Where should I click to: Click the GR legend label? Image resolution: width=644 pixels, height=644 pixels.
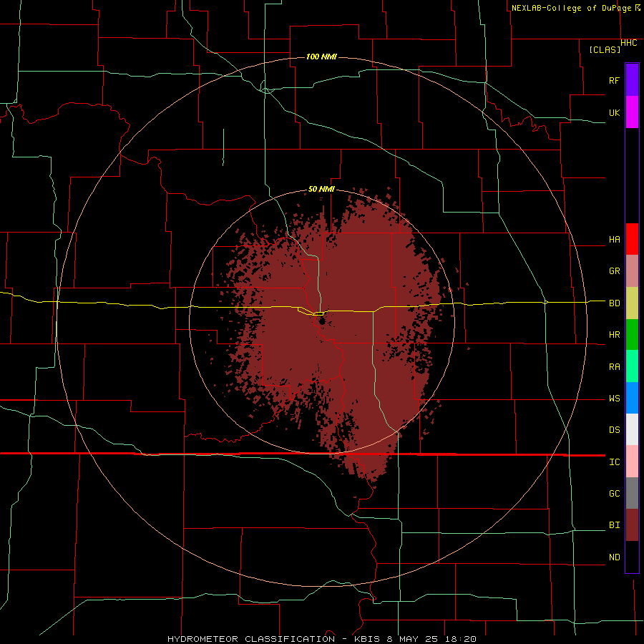614,271
